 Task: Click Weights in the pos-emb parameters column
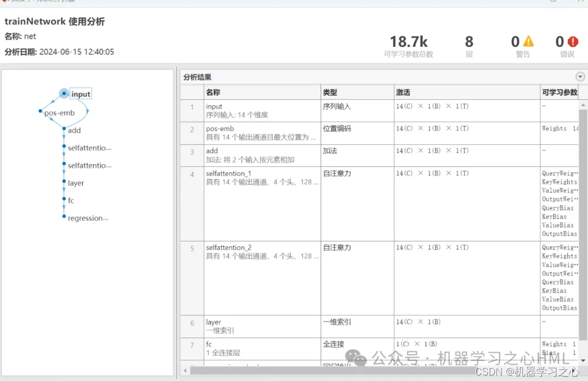pyautogui.click(x=555, y=129)
